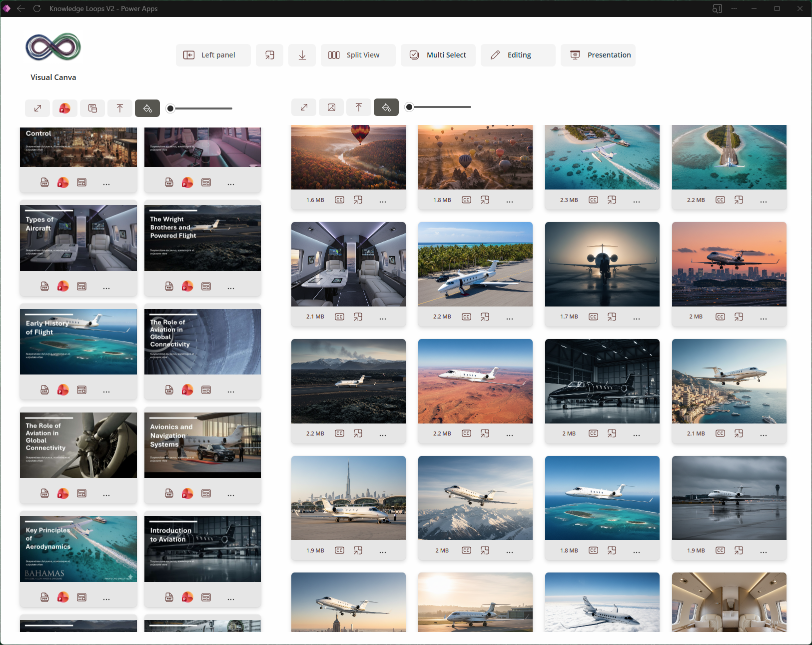The height and width of the screenshot is (645, 812).
Task: Click the download arrow in top toolbar
Action: (302, 55)
